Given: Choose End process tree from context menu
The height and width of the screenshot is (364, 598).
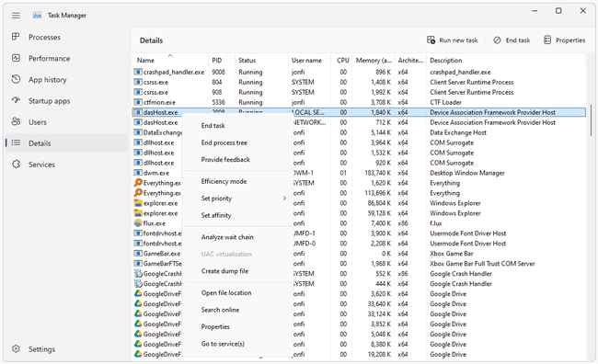Looking at the screenshot, I should point(238,142).
